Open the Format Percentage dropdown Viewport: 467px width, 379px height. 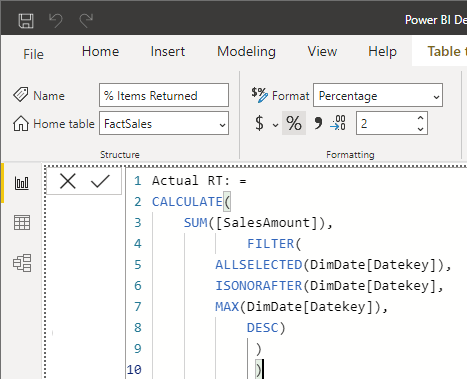[x=378, y=96]
